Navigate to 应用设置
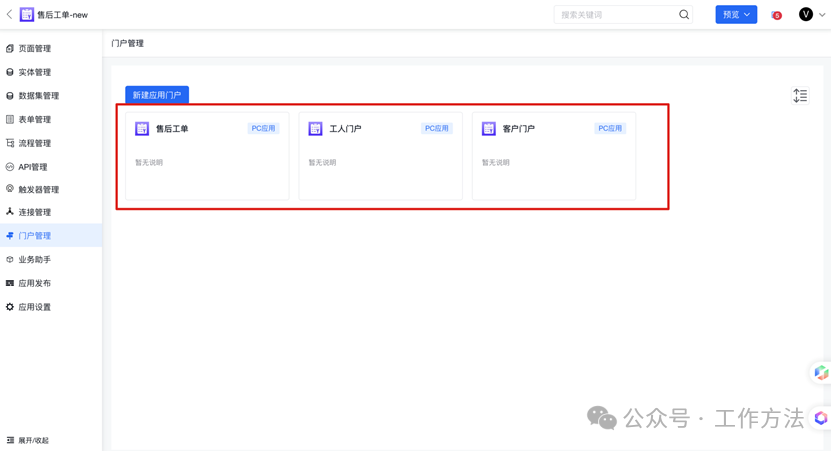 pos(34,307)
